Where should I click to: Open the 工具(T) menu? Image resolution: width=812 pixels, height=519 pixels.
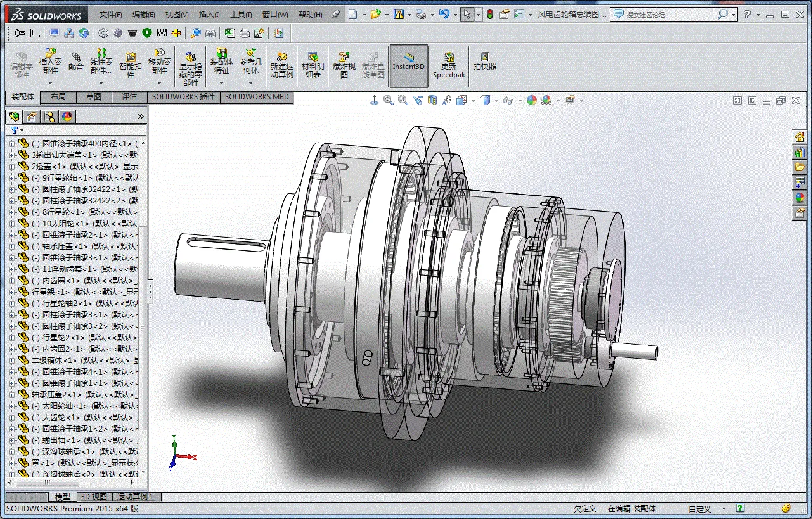241,14
